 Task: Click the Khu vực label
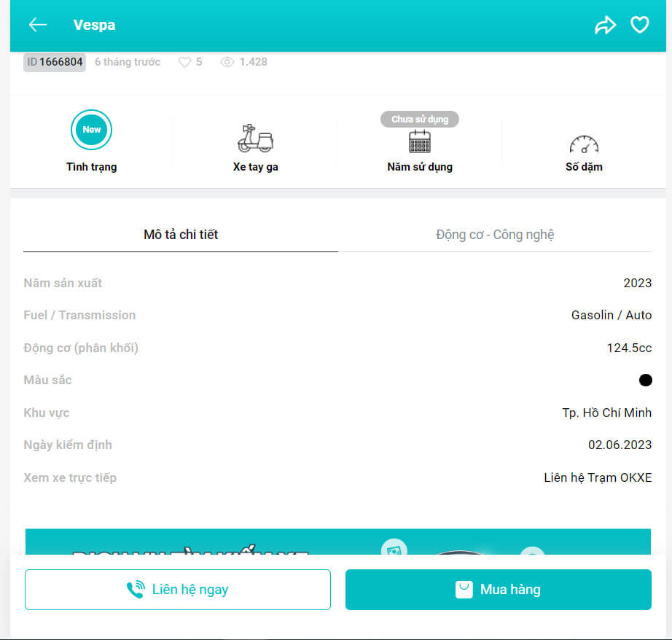[47, 413]
